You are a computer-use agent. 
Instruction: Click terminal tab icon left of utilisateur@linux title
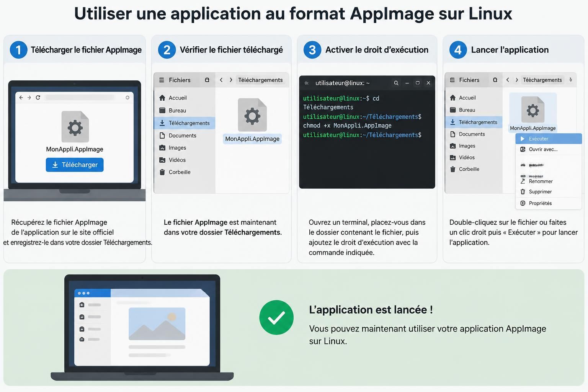[307, 83]
